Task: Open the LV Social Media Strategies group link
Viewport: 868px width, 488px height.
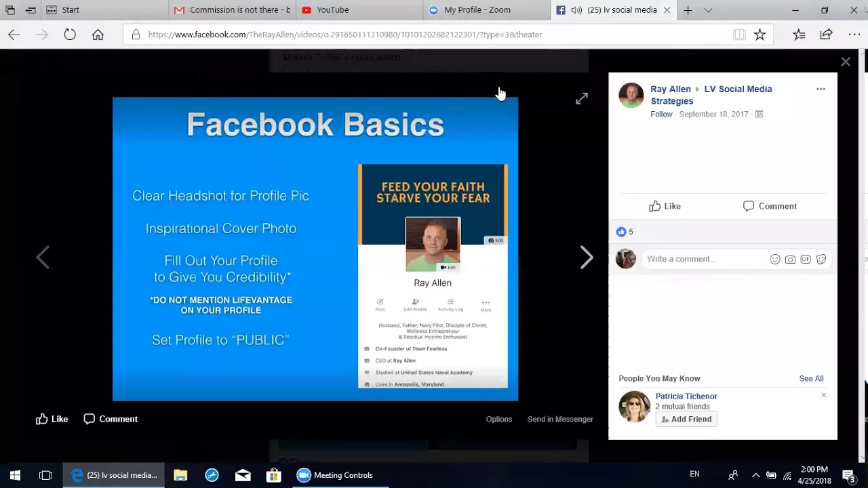Action: (x=711, y=95)
